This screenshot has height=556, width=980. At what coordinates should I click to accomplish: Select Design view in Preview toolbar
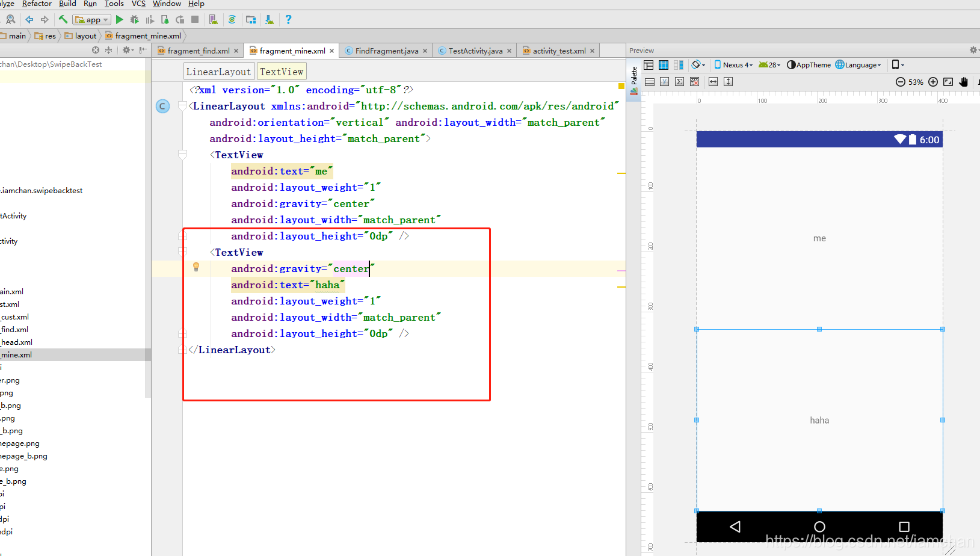tap(649, 65)
